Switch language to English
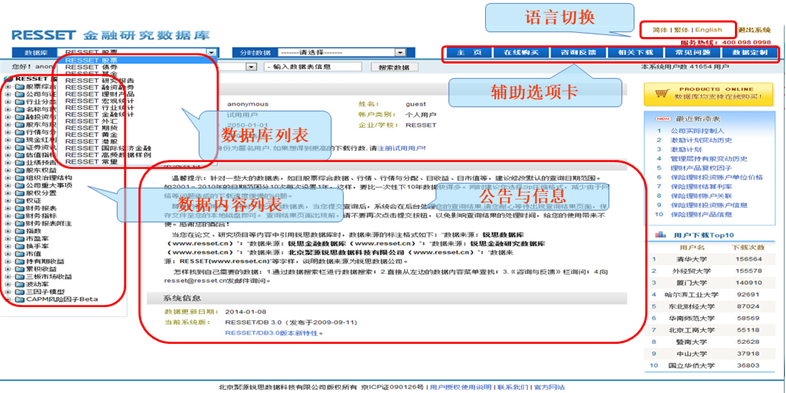The height and width of the screenshot is (393, 786). pyautogui.click(x=708, y=30)
